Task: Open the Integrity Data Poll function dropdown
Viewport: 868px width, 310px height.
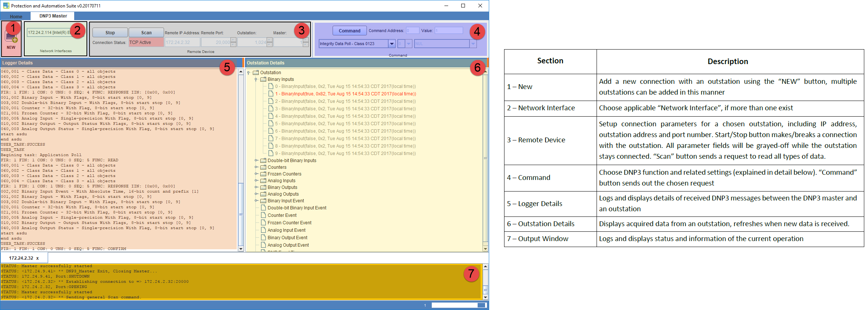Action: click(392, 44)
